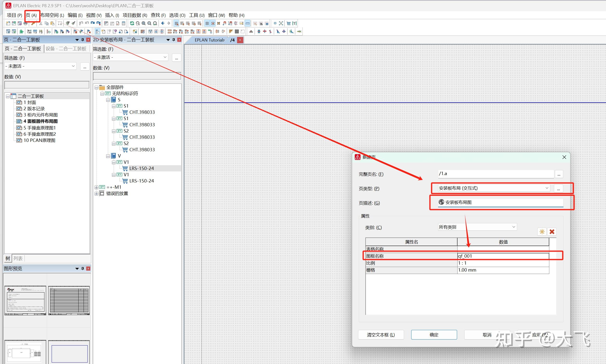Click the copy icon in the toolbar
The height and width of the screenshot is (364, 606).
pos(47,23)
